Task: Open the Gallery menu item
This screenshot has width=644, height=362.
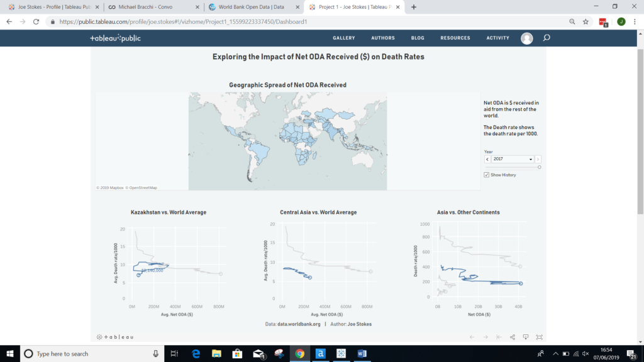Action: click(344, 38)
